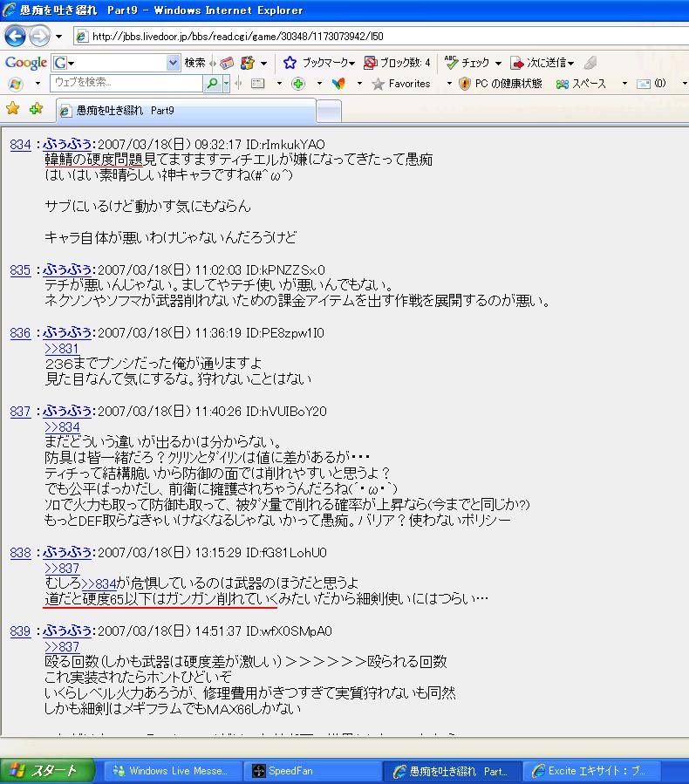Click >>834 anchor in post 837
Image resolution: width=689 pixels, height=784 pixels.
tap(62, 427)
